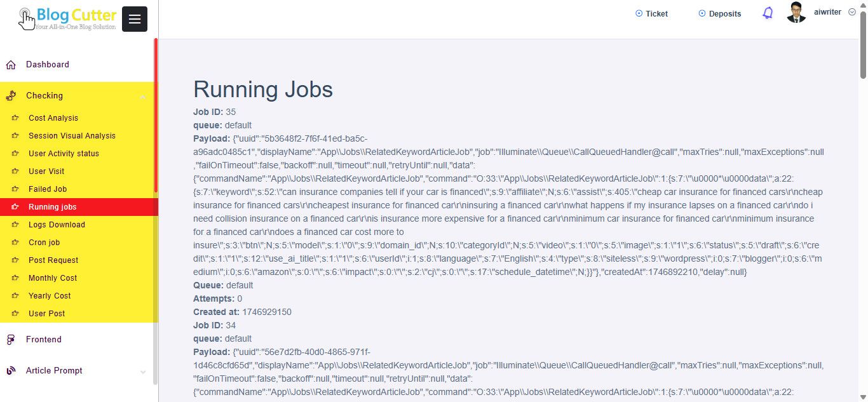Click the Frontend sidebar icon
The image size is (868, 402).
(x=11, y=340)
